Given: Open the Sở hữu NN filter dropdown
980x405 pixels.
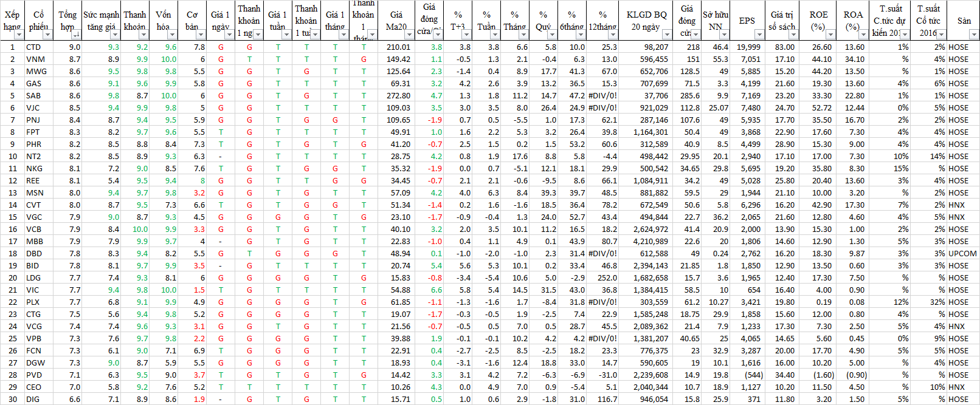Looking at the screenshot, I should [724, 35].
